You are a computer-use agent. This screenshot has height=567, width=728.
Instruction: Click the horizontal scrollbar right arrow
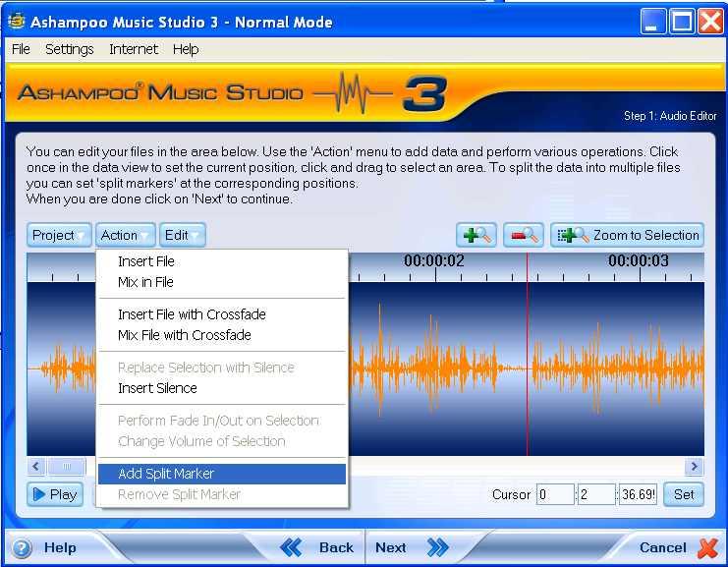coord(695,467)
